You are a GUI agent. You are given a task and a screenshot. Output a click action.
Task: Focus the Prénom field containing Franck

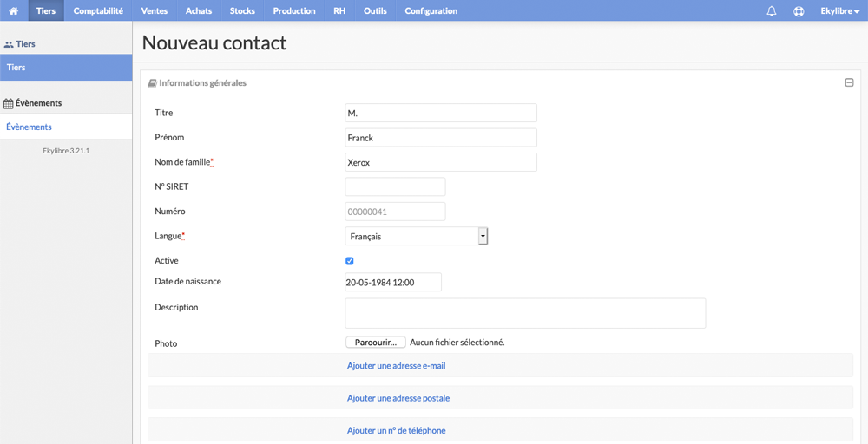point(441,138)
